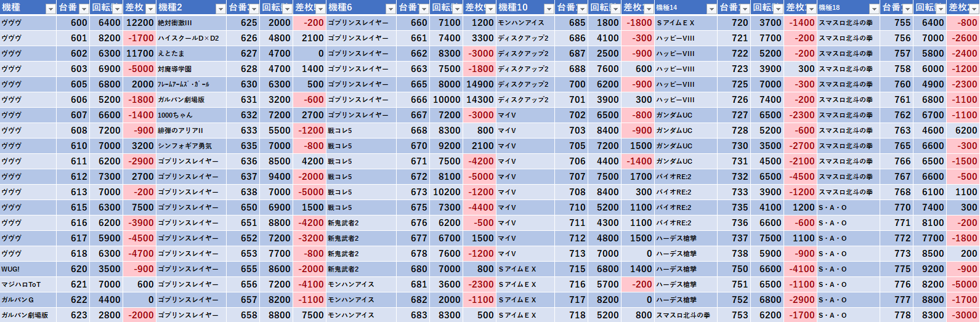
Task: Open the 機種 column filter dropdown
Action: (51, 9)
